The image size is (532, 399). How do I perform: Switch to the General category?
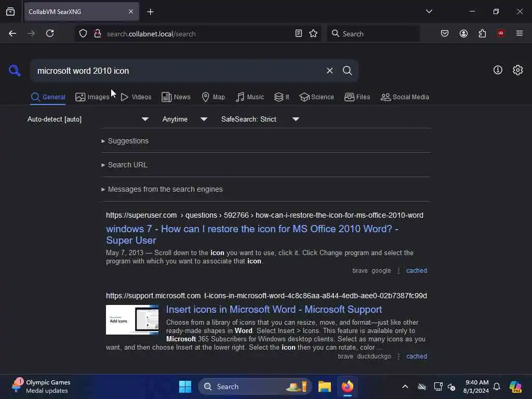tap(48, 97)
